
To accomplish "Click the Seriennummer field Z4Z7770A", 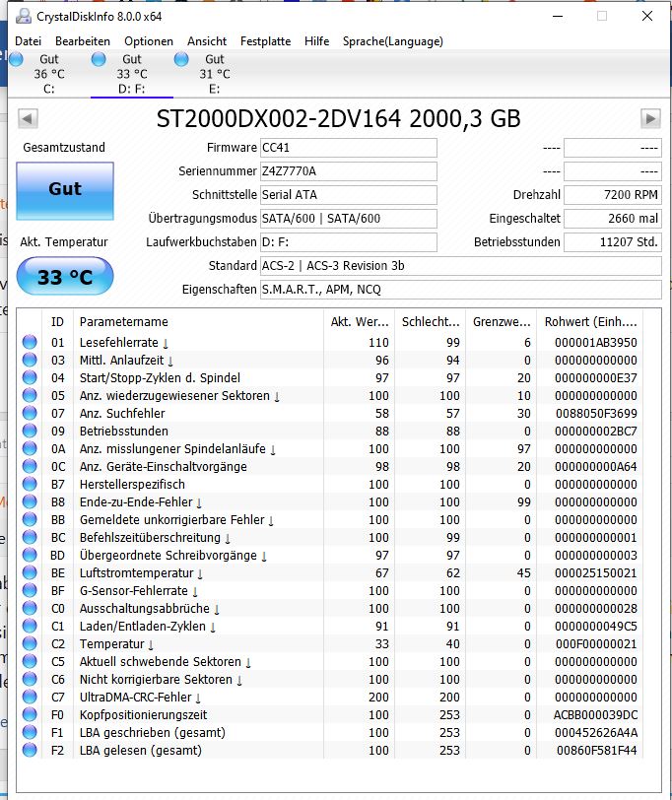I will [349, 170].
